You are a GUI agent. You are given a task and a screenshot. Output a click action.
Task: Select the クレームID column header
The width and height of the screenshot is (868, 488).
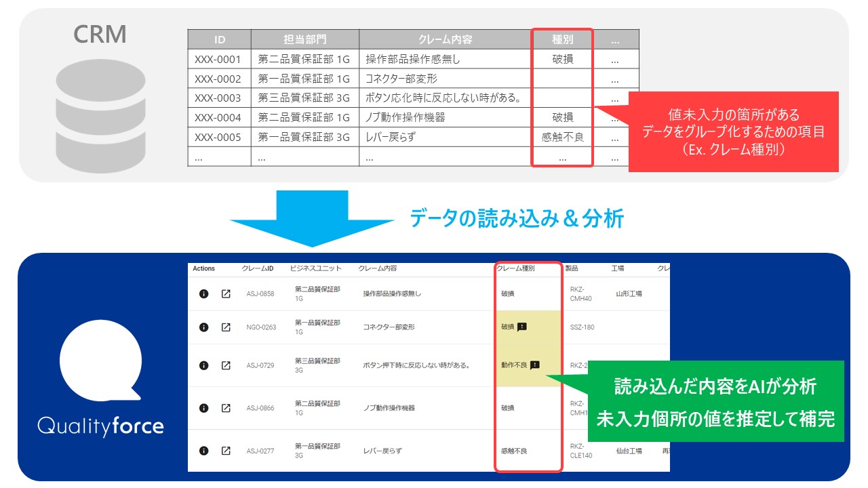(258, 268)
